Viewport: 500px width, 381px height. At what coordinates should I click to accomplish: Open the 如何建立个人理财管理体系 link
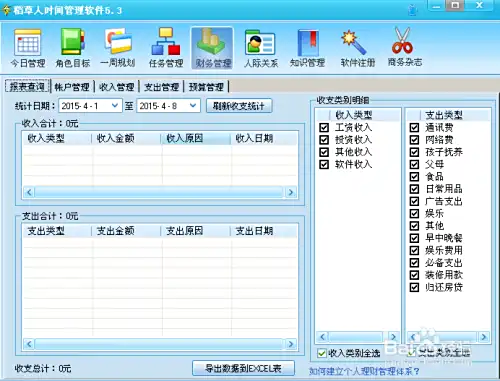pos(364,371)
